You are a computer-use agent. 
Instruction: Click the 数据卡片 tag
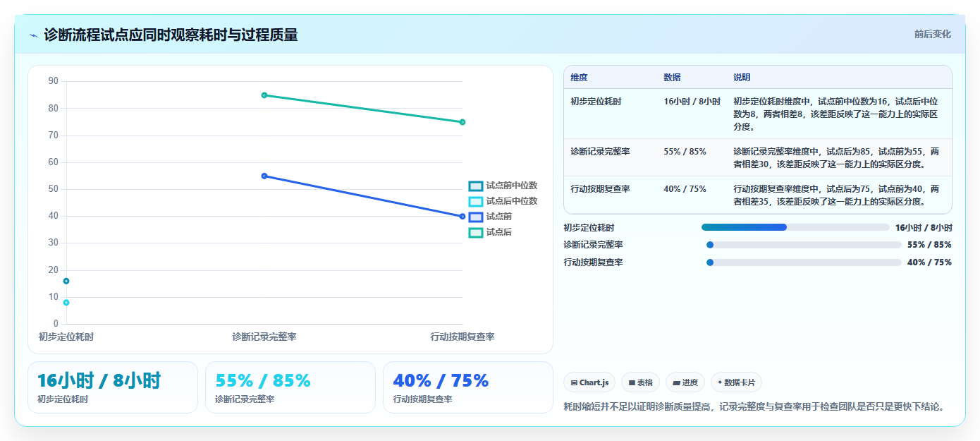click(x=736, y=382)
